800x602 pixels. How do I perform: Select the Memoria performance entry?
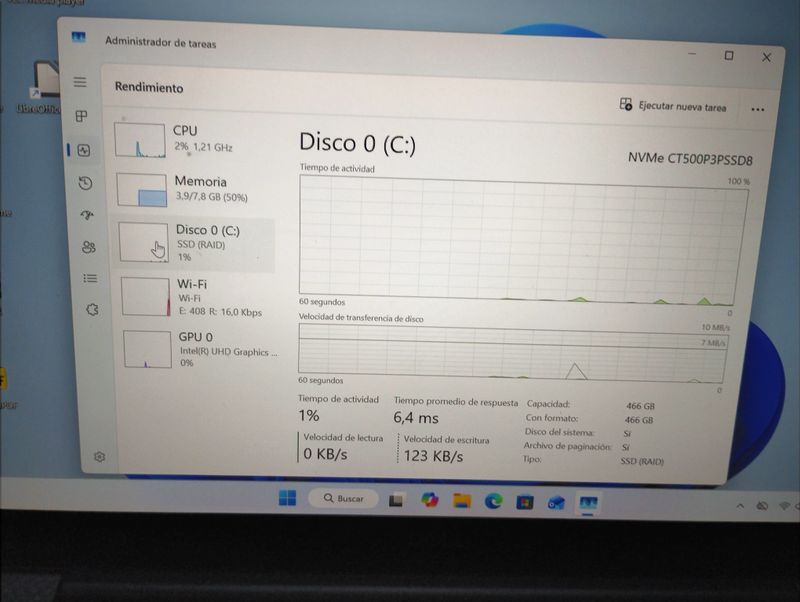[x=195, y=189]
